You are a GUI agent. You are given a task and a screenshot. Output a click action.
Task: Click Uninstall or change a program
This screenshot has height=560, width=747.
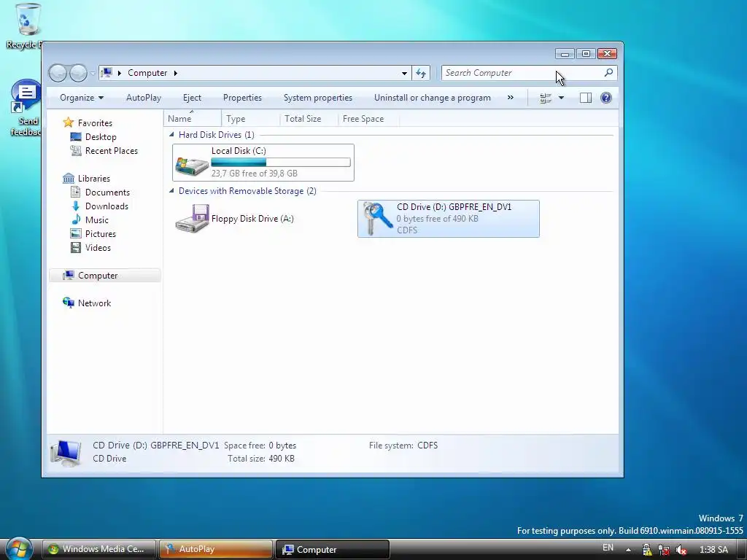click(432, 98)
